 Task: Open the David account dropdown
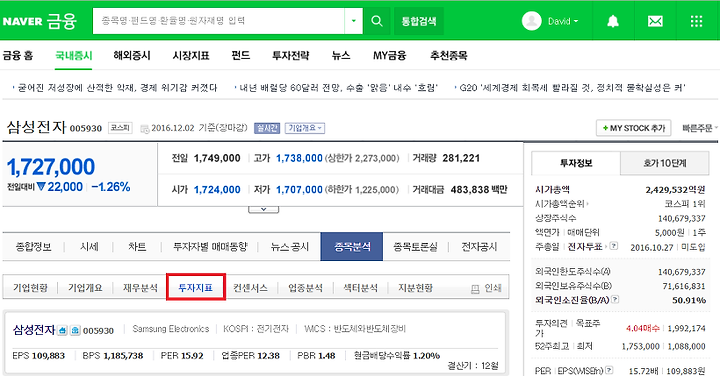coord(563,21)
